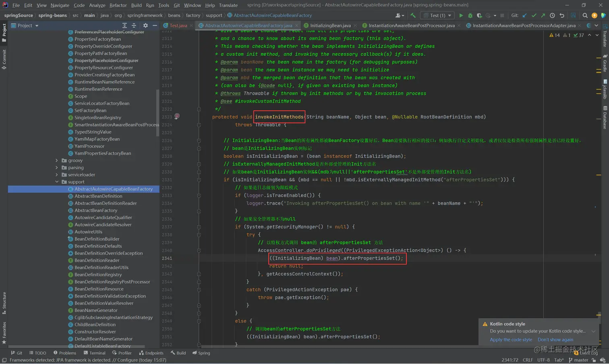Screen dimensions: 609x364
Task: Switch to the InitializingBean.java tab
Action: pos(330,25)
